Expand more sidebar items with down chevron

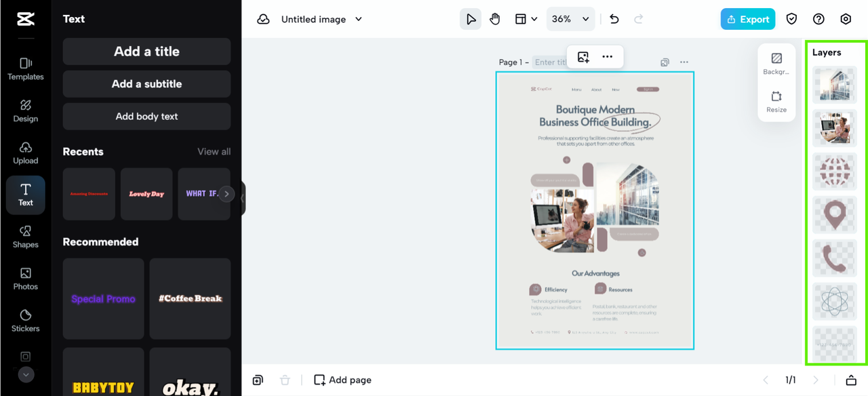pyautogui.click(x=26, y=374)
